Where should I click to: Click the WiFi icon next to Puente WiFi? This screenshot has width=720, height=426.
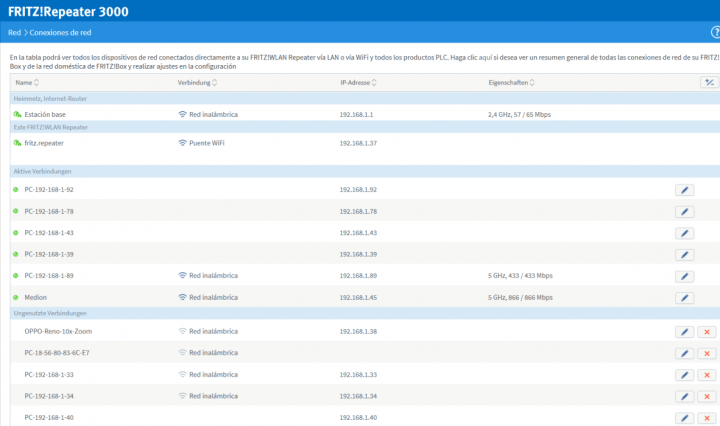coord(182,143)
